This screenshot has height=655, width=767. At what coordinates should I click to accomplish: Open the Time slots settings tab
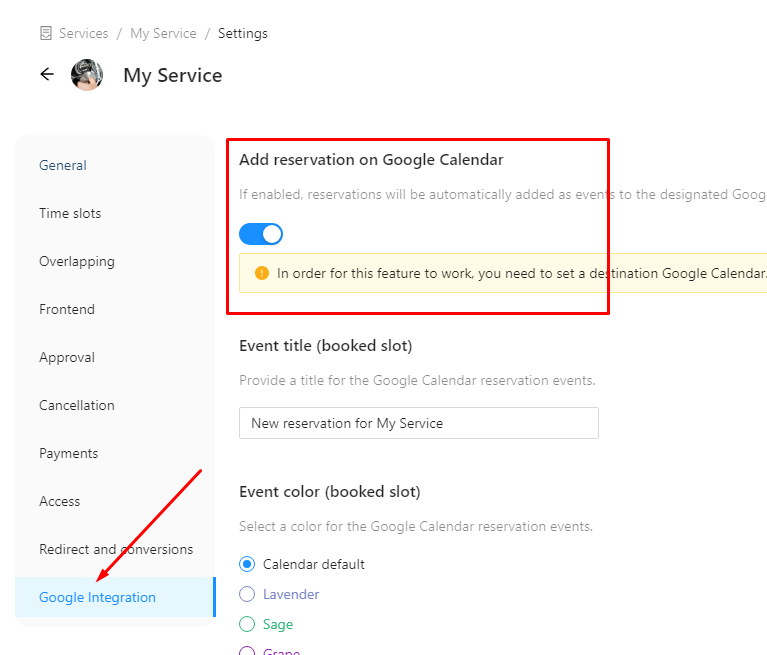pos(70,213)
